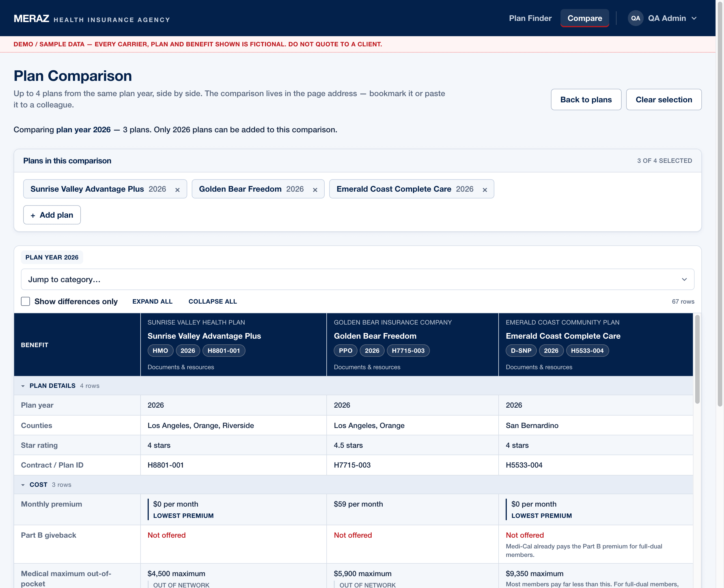Viewport: 724px width, 588px height.
Task: Click Clear selection
Action: click(x=664, y=100)
